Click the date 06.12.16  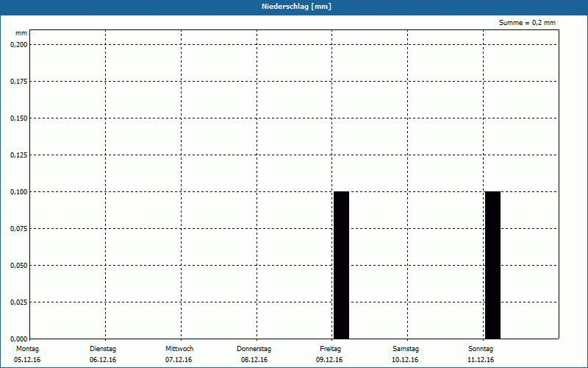103,360
